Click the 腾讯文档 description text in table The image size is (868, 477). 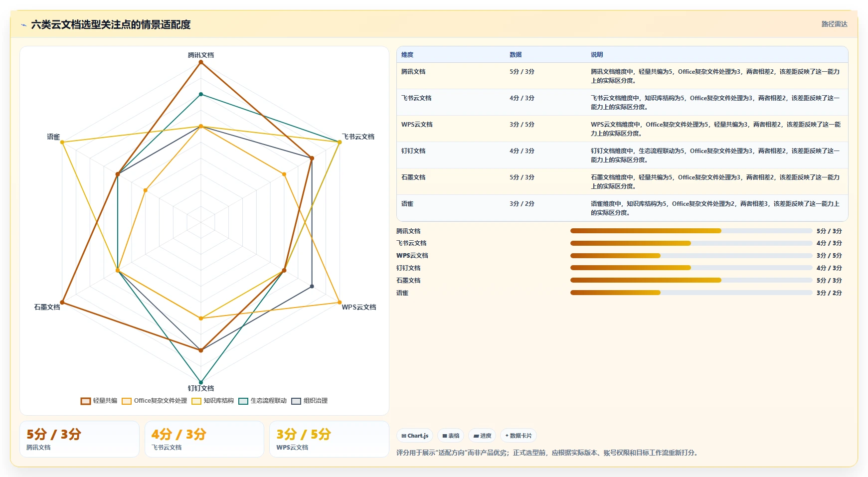(715, 76)
